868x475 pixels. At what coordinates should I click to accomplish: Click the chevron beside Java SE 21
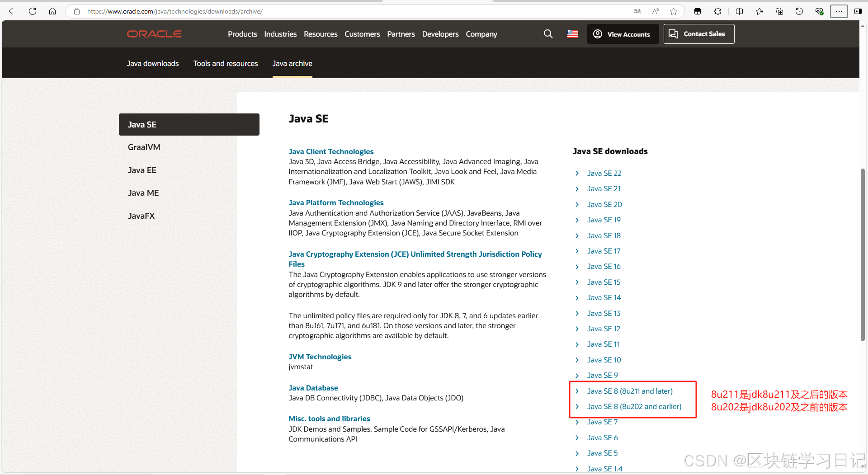point(577,189)
